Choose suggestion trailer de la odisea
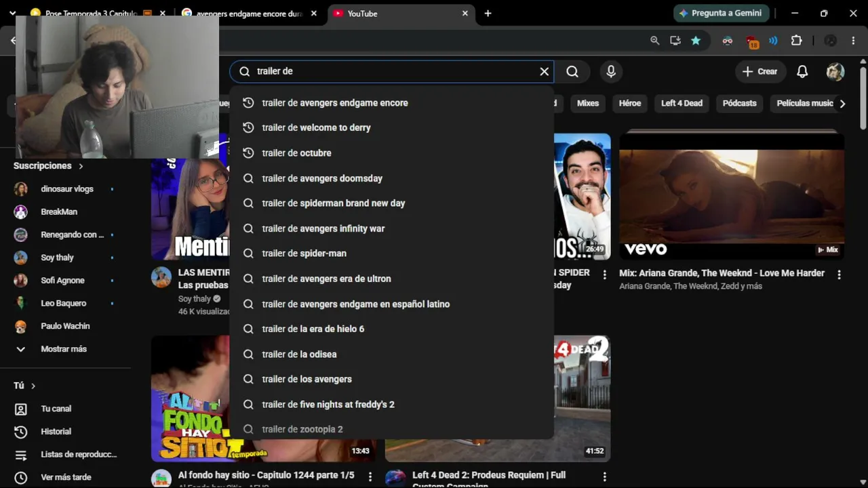This screenshot has width=868, height=488. (392, 354)
